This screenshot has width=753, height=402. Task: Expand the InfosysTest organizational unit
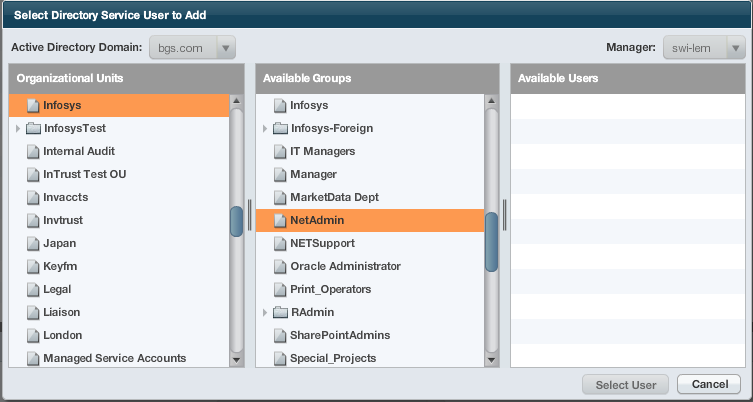(18, 129)
